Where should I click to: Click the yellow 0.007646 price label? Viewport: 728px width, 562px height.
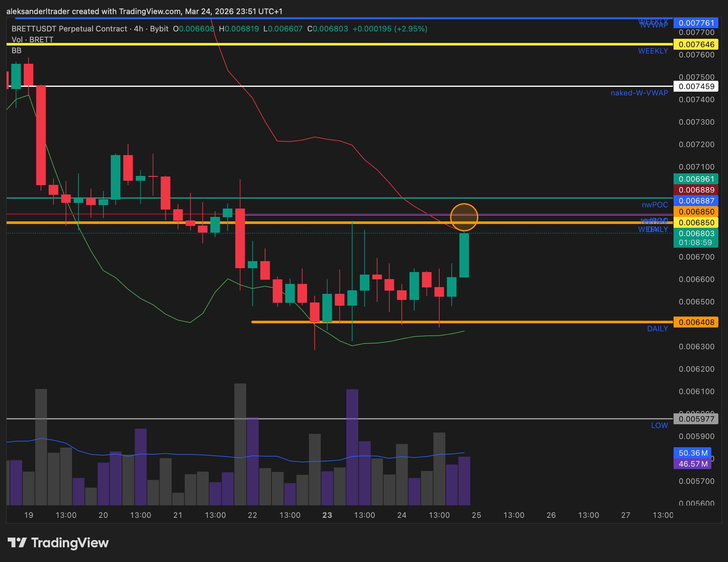pyautogui.click(x=696, y=44)
